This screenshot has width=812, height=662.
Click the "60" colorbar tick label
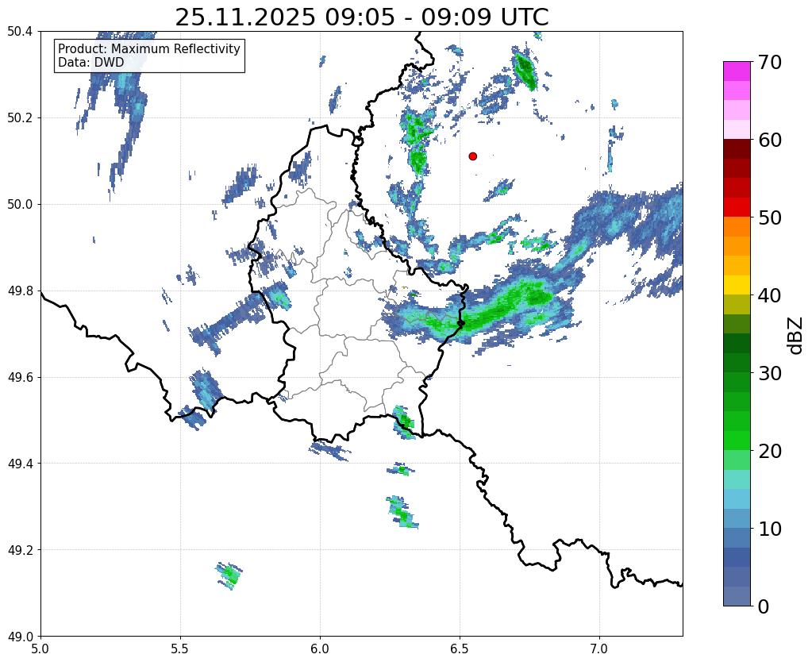tap(770, 140)
